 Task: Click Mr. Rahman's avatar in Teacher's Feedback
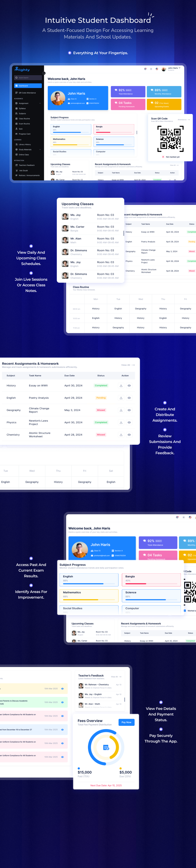click(81, 686)
